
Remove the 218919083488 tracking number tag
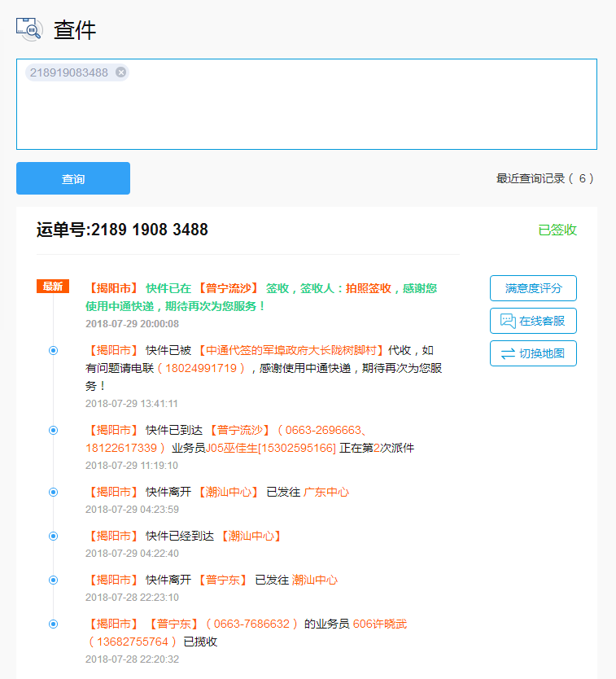point(120,72)
